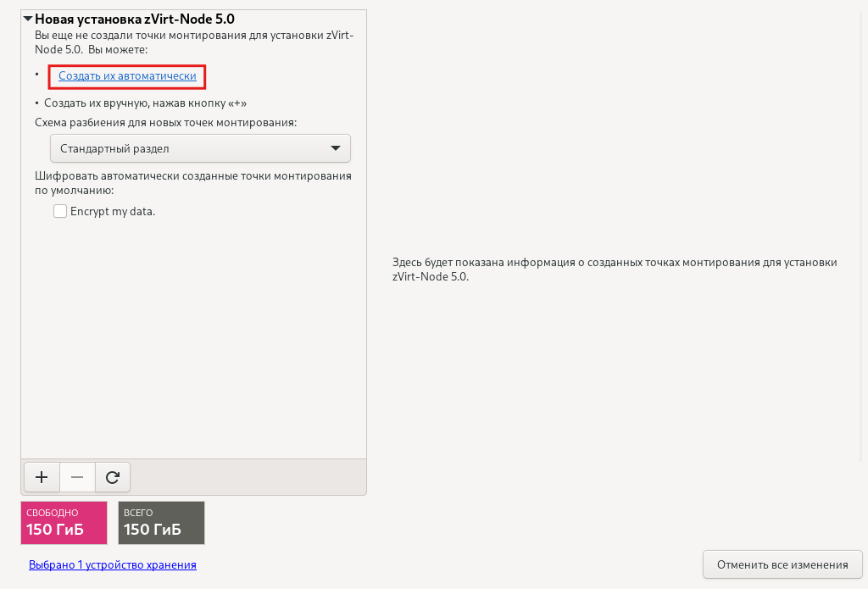Click the 'Отменить все изменения' button
This screenshot has width=868, height=589.
click(x=782, y=564)
